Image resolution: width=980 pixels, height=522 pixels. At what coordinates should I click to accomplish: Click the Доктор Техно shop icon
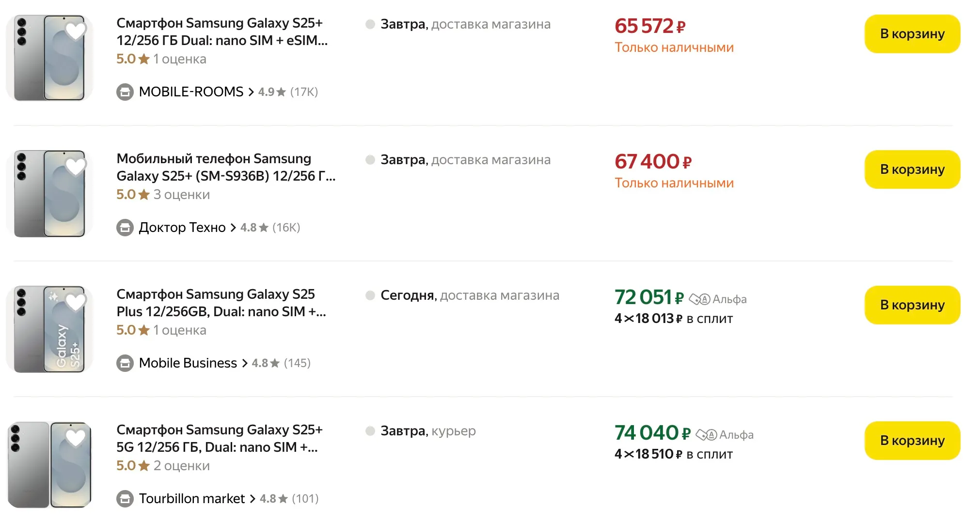(125, 228)
